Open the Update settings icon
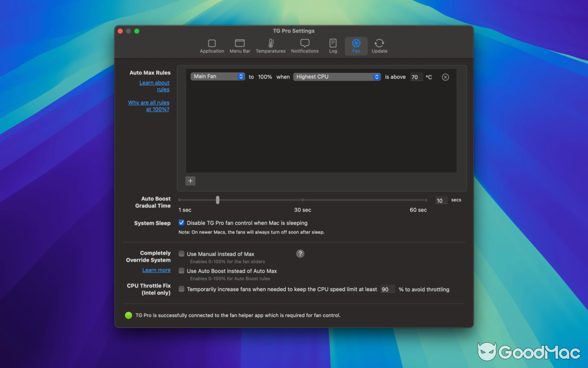 coord(379,46)
